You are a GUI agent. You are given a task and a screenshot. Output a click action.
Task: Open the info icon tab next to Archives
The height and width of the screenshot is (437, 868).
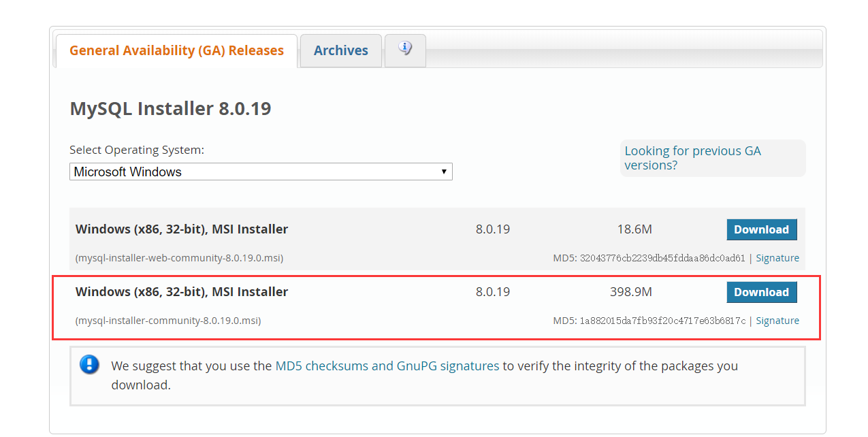tap(405, 50)
